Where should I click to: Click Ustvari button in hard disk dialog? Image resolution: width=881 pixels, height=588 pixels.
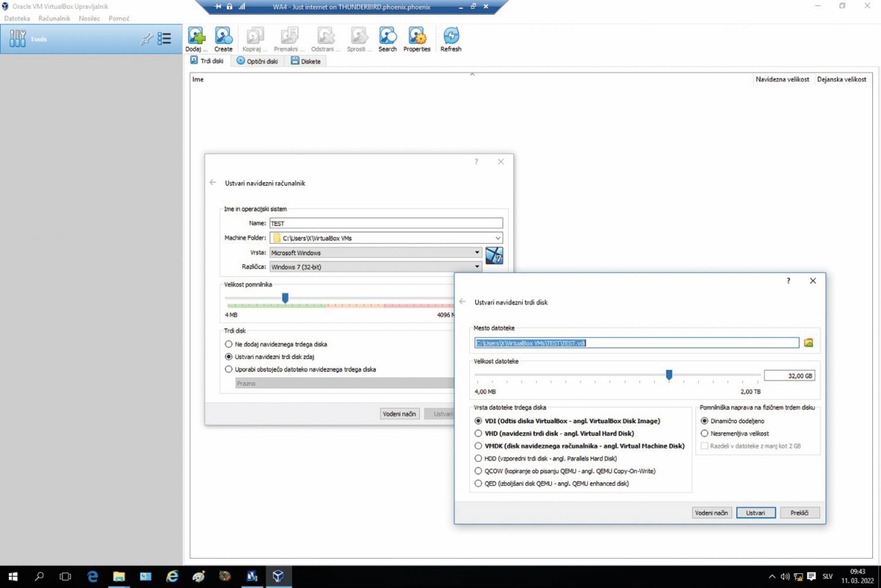pos(756,513)
